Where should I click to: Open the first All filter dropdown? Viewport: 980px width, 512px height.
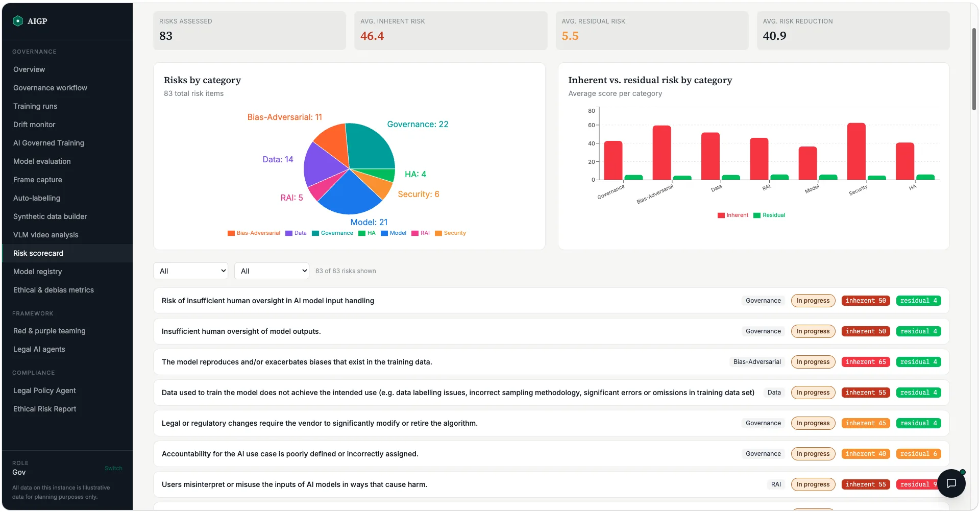pos(190,271)
